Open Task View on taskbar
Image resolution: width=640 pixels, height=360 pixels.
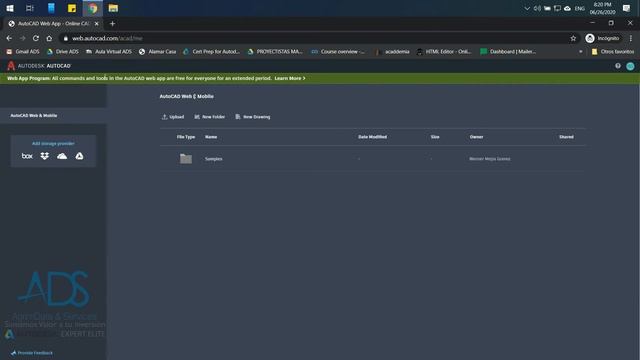tap(30, 8)
